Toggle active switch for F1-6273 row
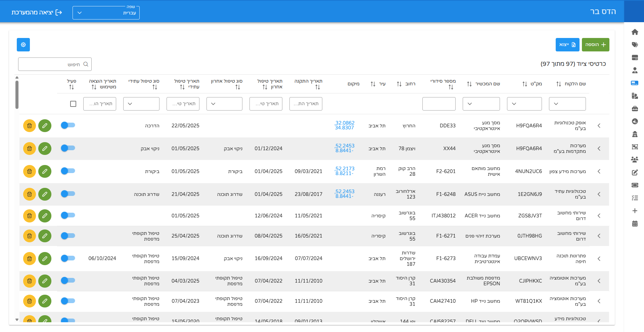The height and width of the screenshot is (332, 644). point(68,258)
